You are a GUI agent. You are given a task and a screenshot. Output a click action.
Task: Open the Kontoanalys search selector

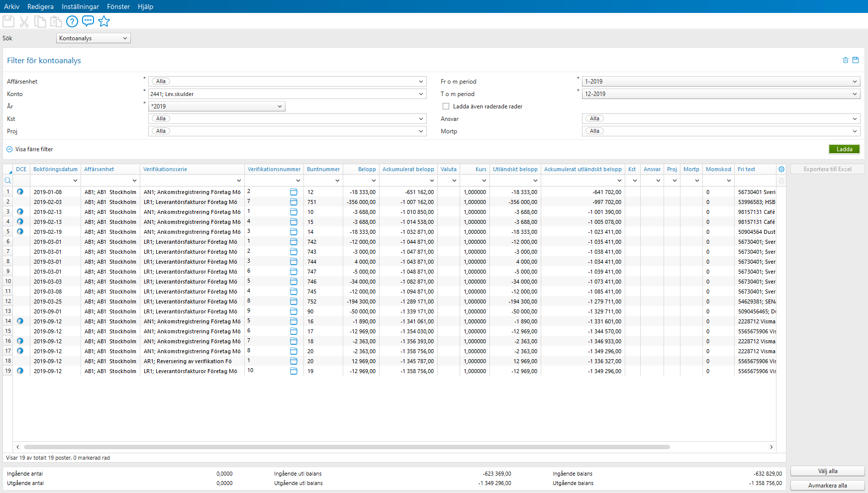coord(93,38)
